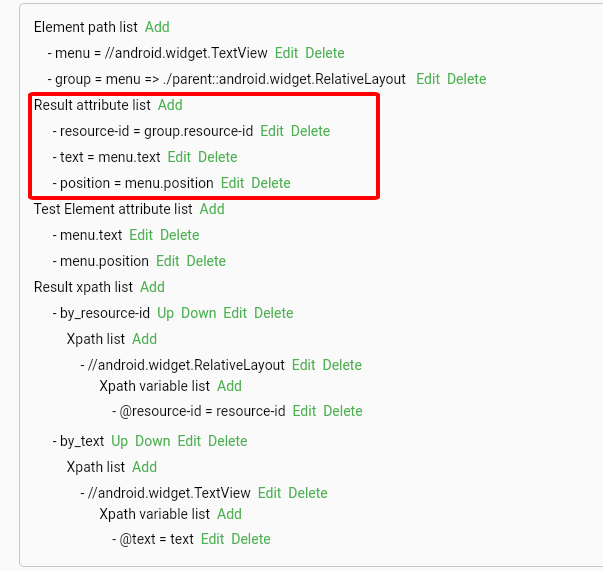Delete the text = menu.text attribute

[x=217, y=157]
